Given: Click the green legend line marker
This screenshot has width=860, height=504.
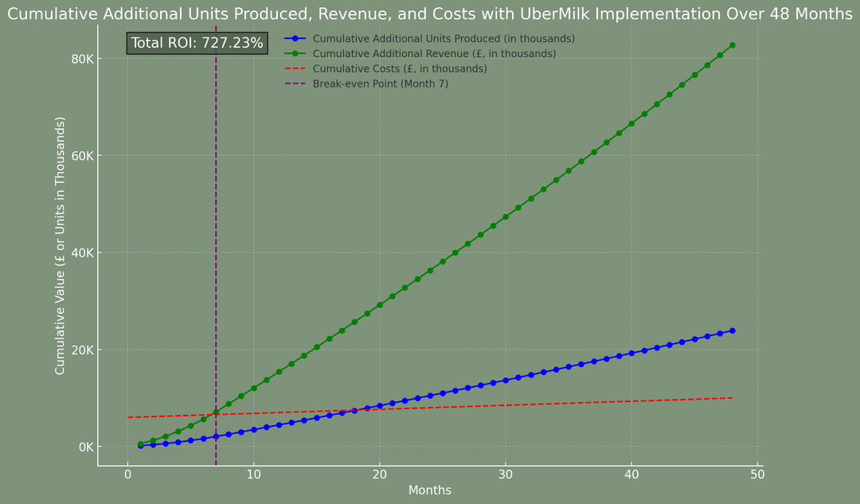Looking at the screenshot, I should 295,54.
